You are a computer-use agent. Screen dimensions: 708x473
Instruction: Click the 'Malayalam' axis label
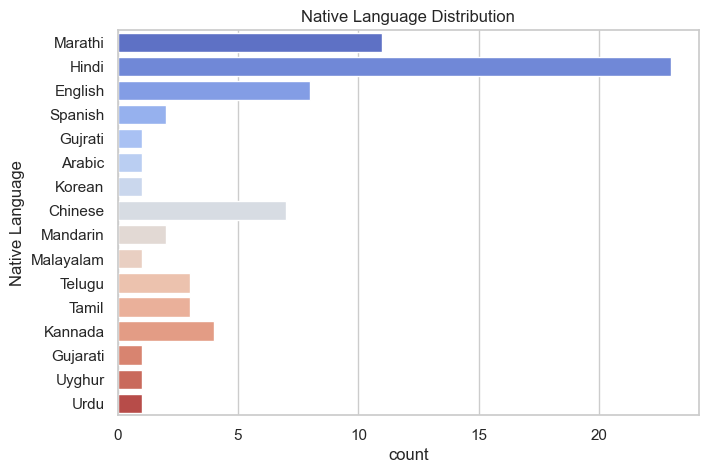[70, 260]
